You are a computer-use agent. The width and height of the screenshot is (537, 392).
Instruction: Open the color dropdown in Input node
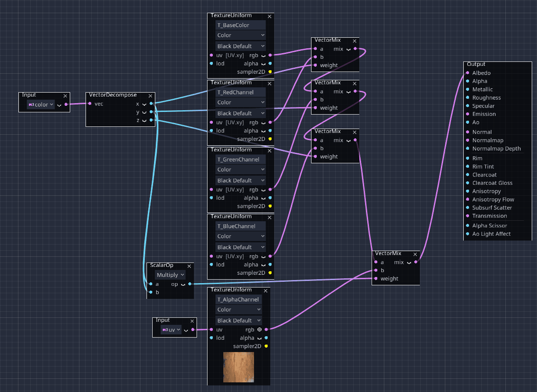point(41,104)
